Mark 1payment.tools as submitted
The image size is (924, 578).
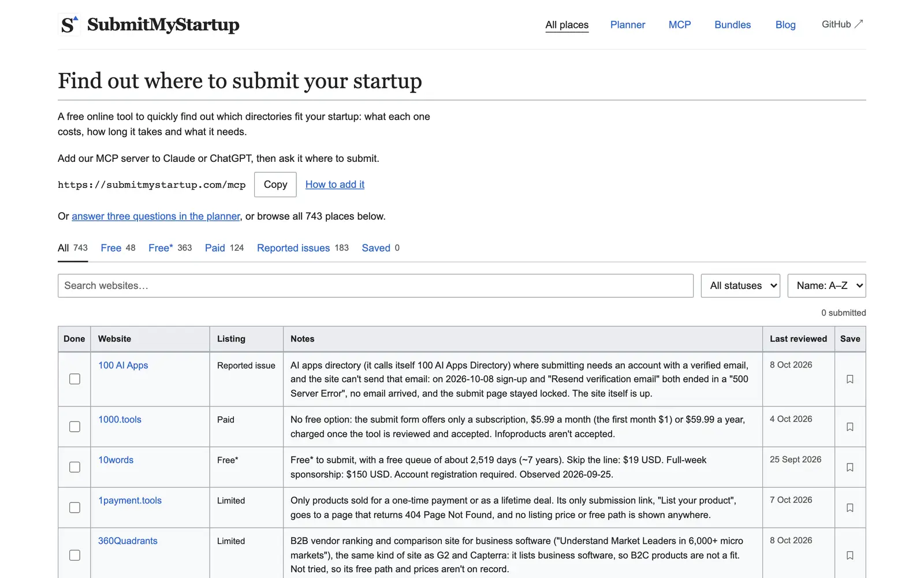74,507
